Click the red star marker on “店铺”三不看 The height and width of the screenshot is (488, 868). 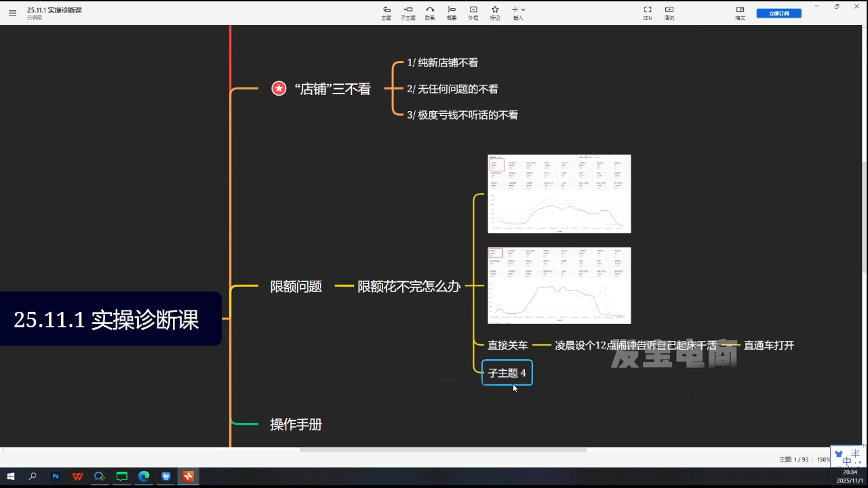[x=279, y=89]
